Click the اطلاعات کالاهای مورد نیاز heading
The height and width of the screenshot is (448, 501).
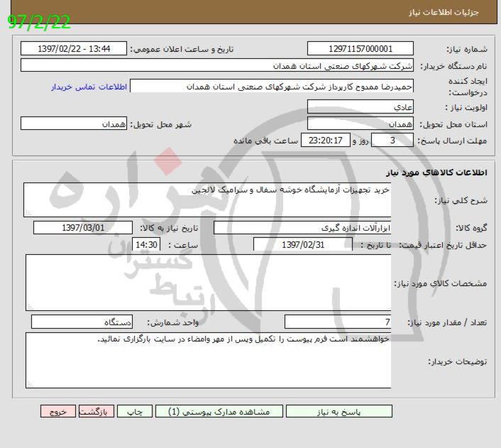pos(436,173)
